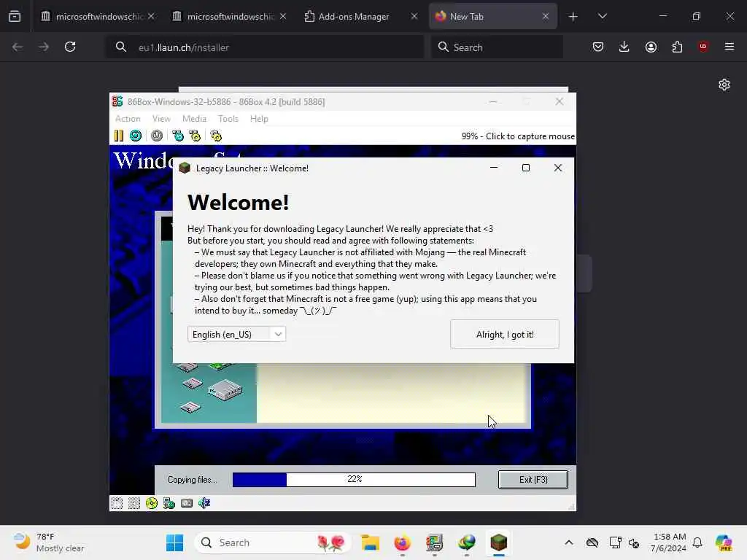
Task: Click the address bar with eu1.llaun.ch/installer
Action: tap(264, 47)
